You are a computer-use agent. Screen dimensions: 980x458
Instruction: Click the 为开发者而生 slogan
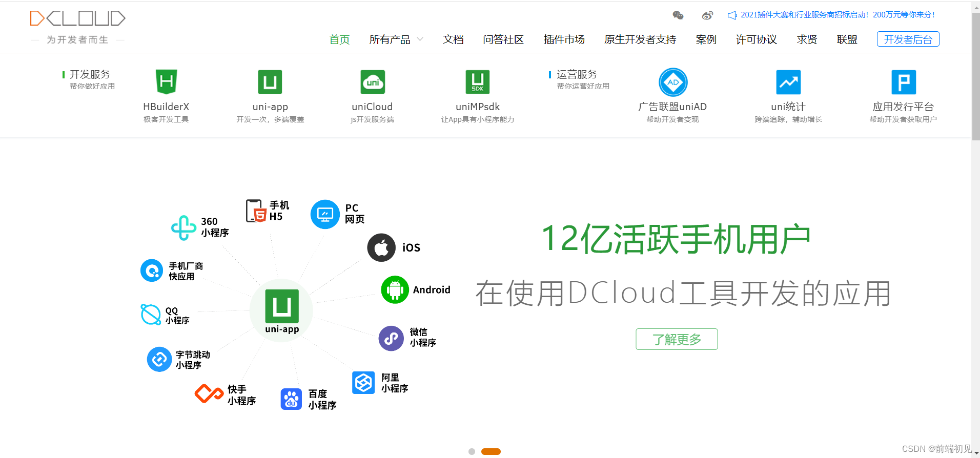click(x=77, y=39)
